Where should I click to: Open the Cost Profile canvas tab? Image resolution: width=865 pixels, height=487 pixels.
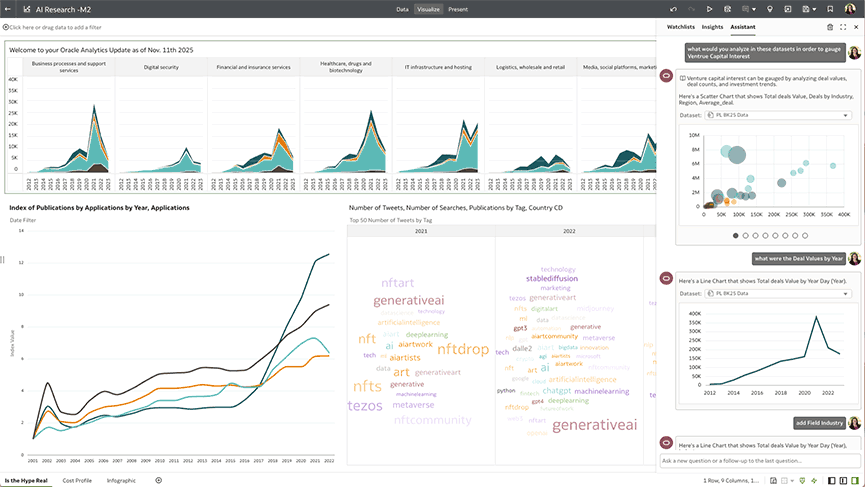[x=77, y=480]
